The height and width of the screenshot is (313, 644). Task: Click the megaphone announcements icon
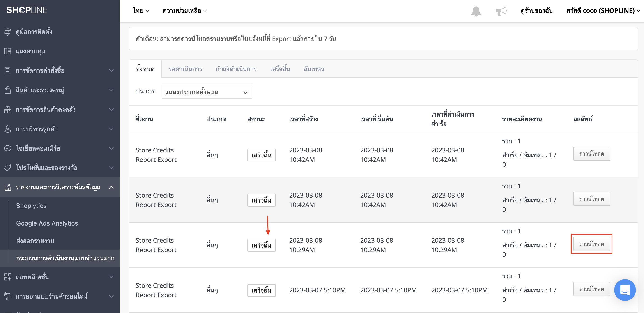[x=501, y=11]
